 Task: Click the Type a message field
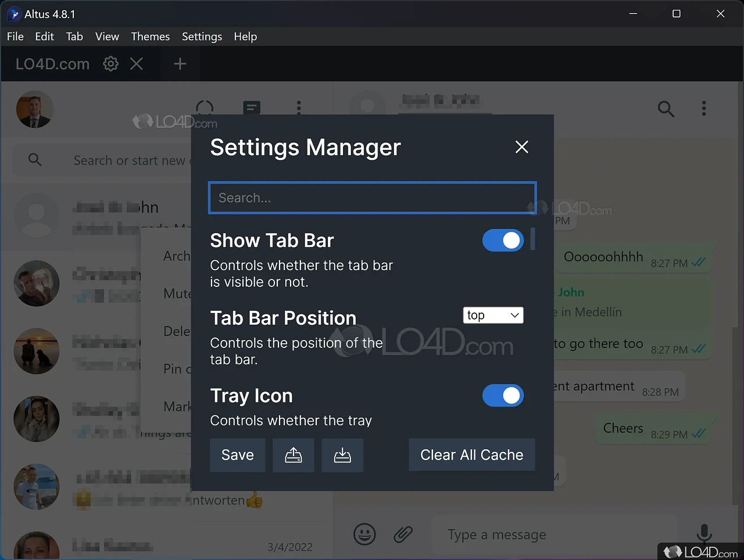click(x=554, y=534)
